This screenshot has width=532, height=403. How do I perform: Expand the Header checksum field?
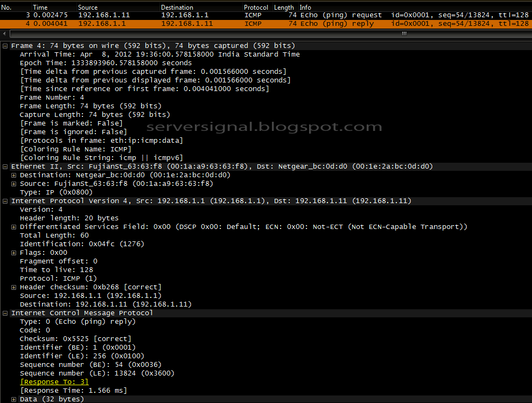pyautogui.click(x=13, y=287)
